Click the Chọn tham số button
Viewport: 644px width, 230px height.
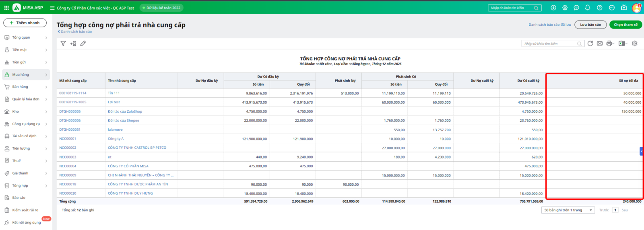pyautogui.click(x=625, y=25)
